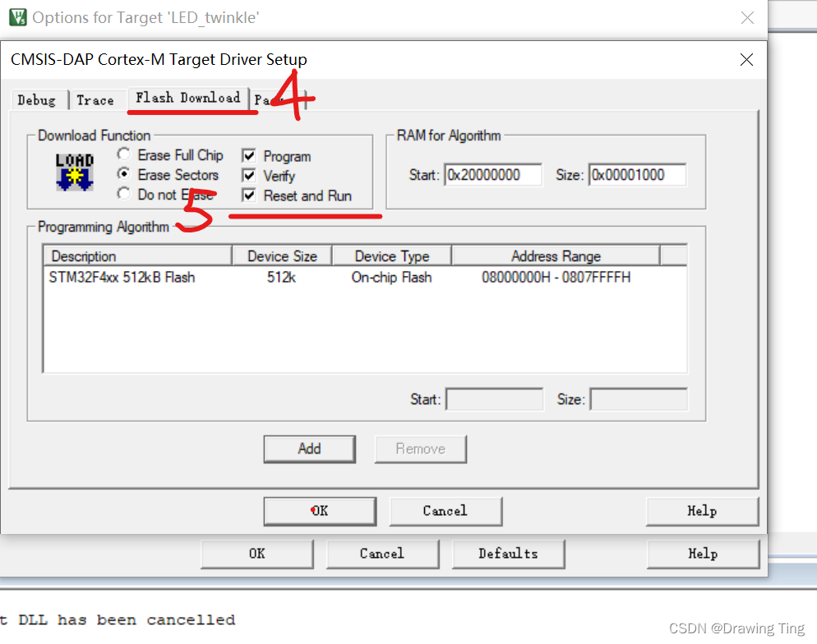The image size is (817, 644).
Task: Close the Options for Target window
Action: tap(747, 18)
